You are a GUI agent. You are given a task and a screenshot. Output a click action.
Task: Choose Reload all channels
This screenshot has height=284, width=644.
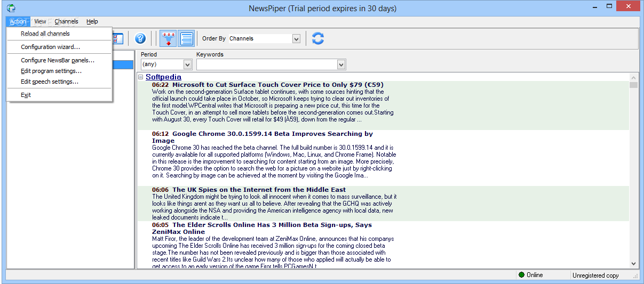59,34
